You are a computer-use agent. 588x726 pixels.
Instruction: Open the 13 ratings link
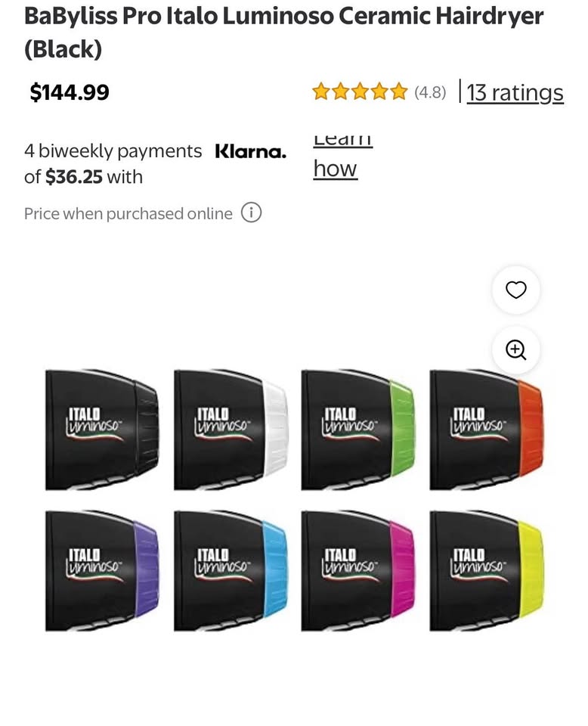click(x=515, y=92)
